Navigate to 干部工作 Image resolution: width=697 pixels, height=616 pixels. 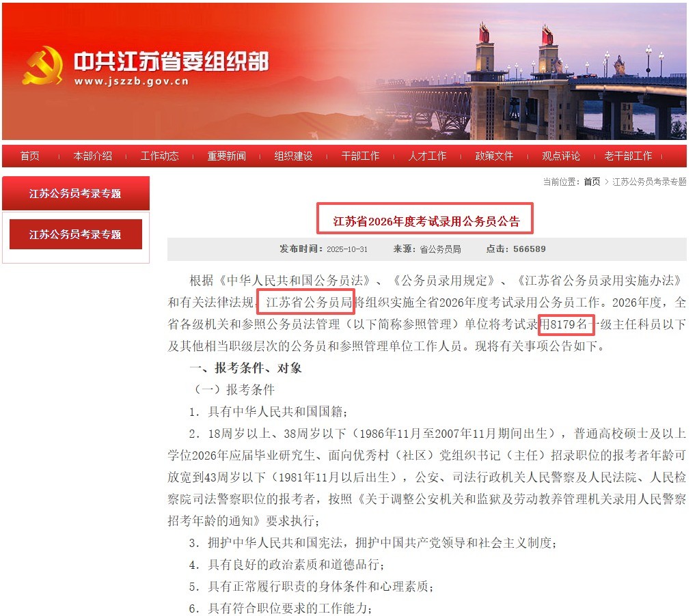click(361, 156)
